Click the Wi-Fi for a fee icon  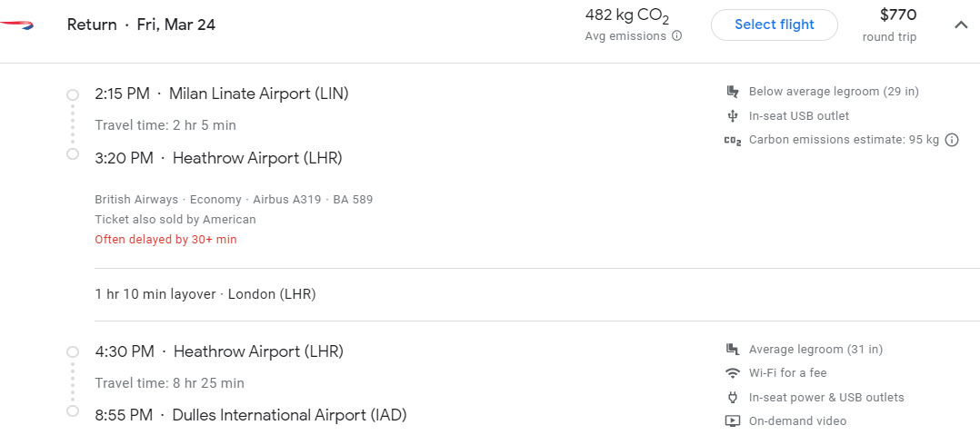(733, 373)
